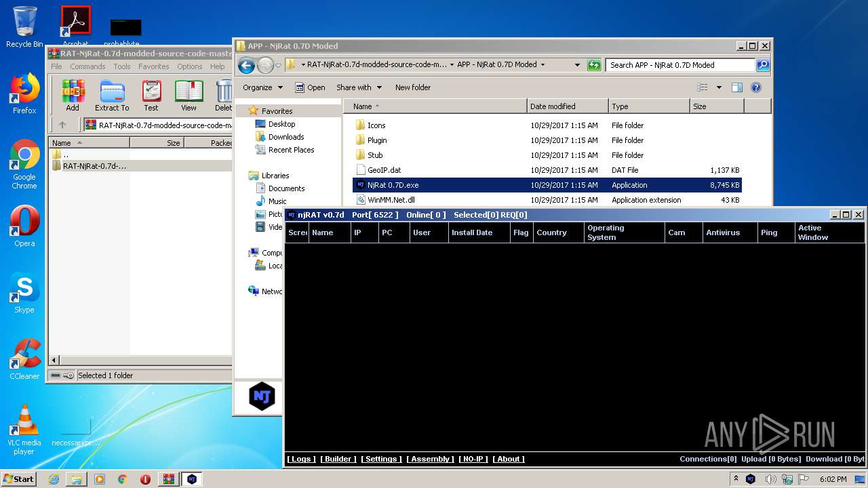The width and height of the screenshot is (868, 488).
Task: Click the search magnifier icon in Explorer
Action: (763, 65)
